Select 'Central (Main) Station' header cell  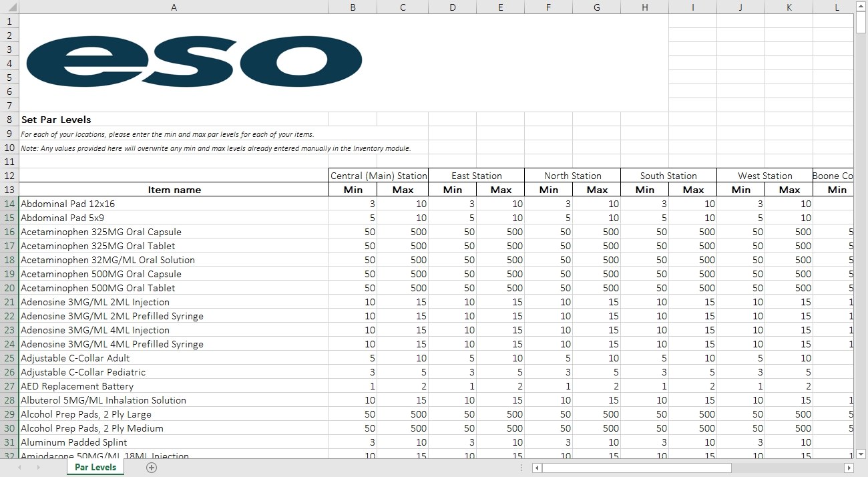point(379,176)
